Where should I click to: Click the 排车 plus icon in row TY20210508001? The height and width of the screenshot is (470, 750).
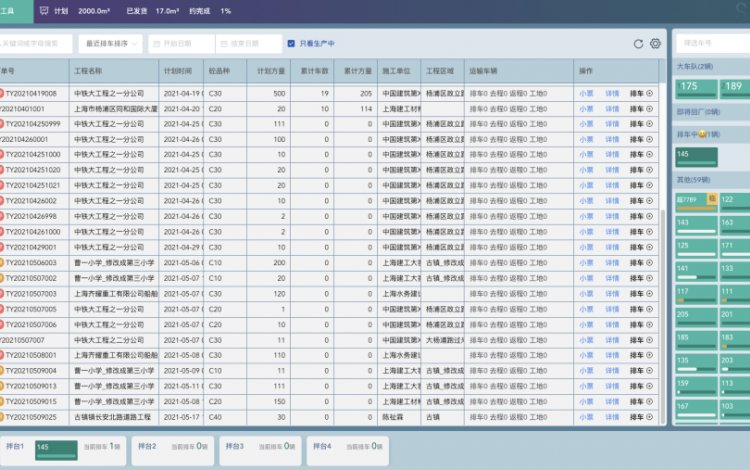tap(650, 355)
